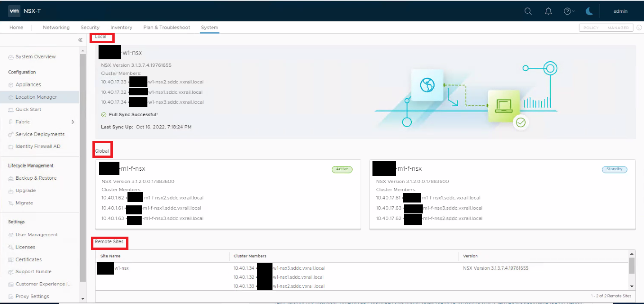Open System Overview page link

coord(36,57)
